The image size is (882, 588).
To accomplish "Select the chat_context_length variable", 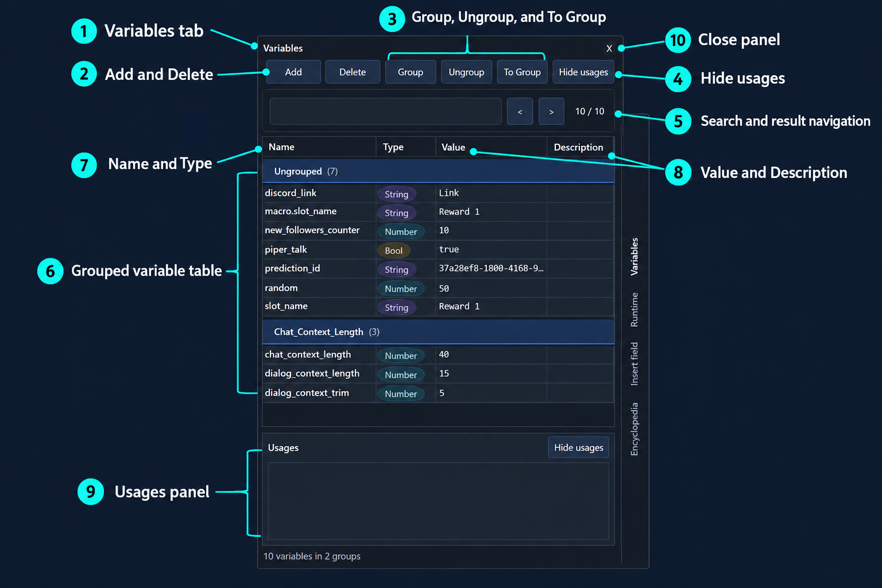I will pyautogui.click(x=438, y=355).
